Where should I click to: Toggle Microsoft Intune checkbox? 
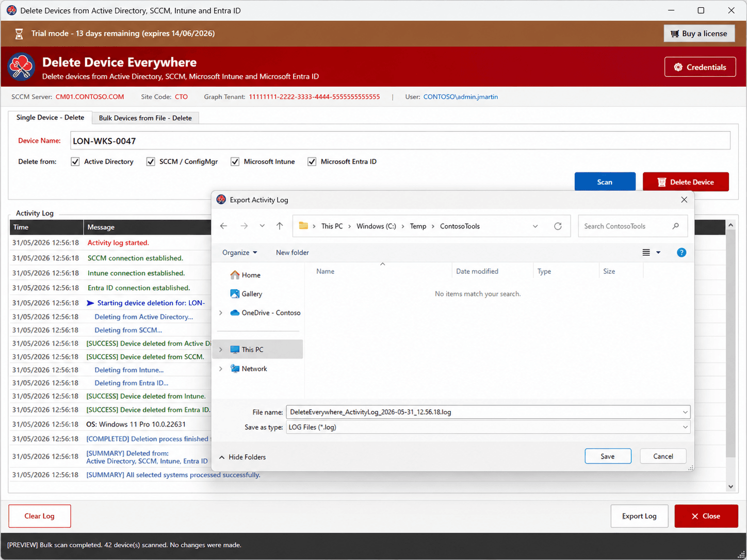click(x=235, y=161)
